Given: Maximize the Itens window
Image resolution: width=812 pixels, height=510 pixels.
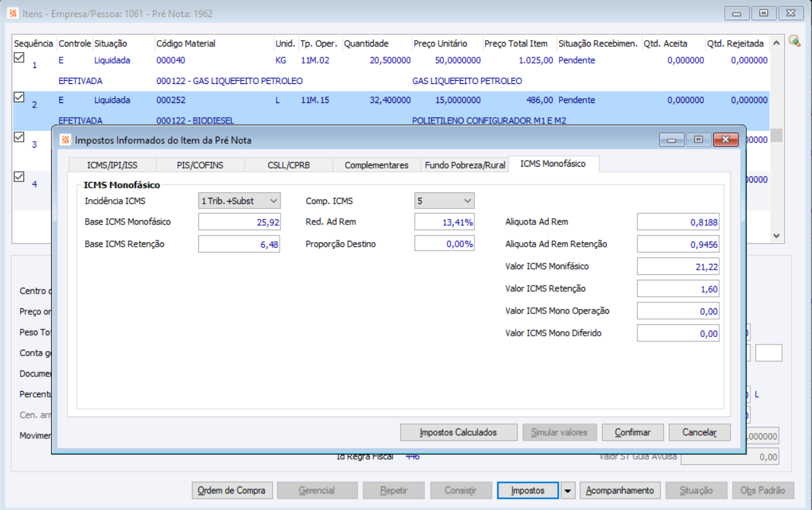Looking at the screenshot, I should coord(764,13).
